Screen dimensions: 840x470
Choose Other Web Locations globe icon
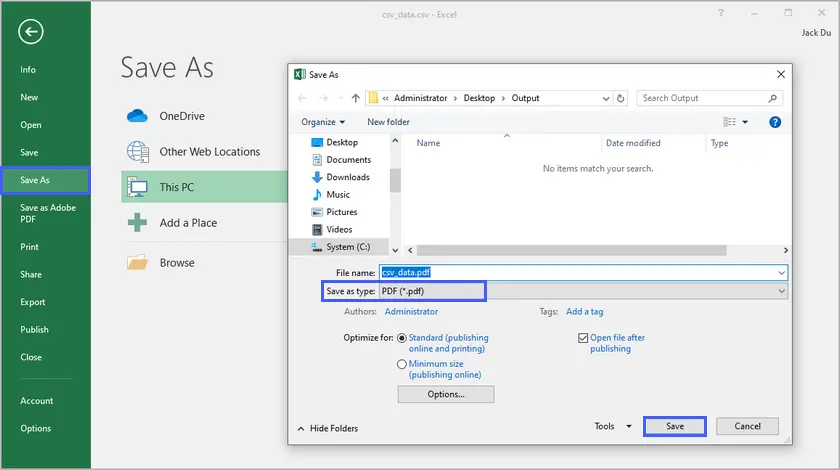tap(138, 152)
